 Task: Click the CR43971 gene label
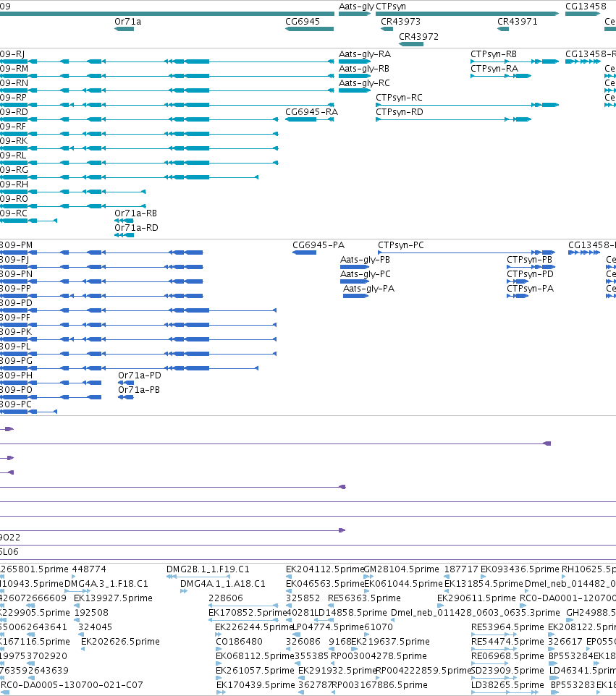point(518,21)
